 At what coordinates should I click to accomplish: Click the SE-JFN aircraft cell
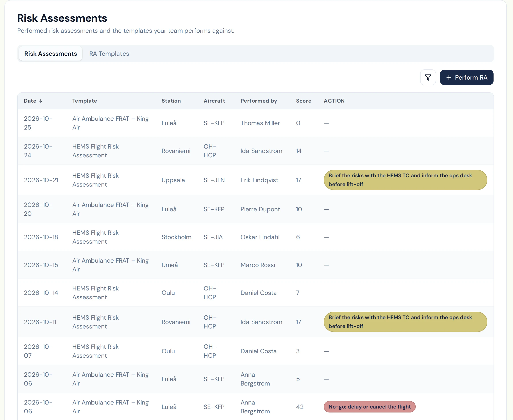pyautogui.click(x=214, y=180)
